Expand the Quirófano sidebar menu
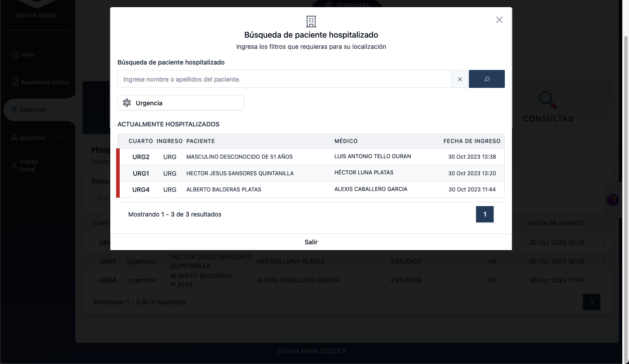629x364 pixels. pos(58,138)
